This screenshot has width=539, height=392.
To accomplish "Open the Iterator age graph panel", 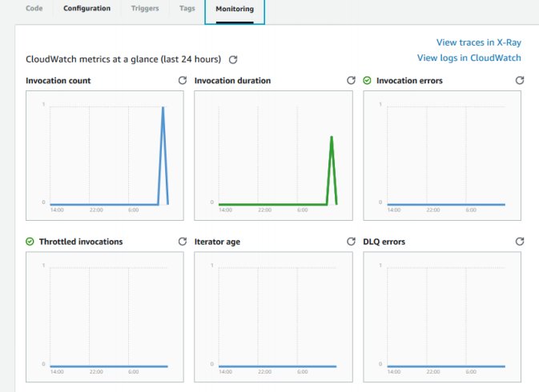I will [x=273, y=317].
